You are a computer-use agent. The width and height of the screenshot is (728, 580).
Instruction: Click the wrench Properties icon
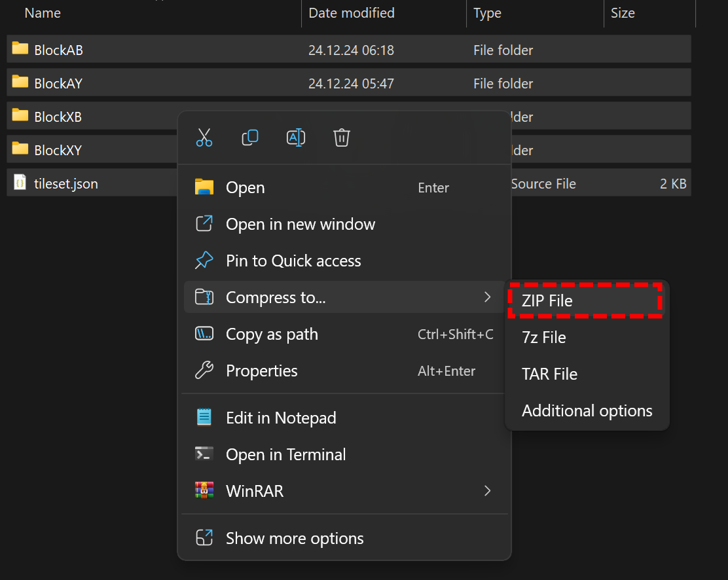204,370
